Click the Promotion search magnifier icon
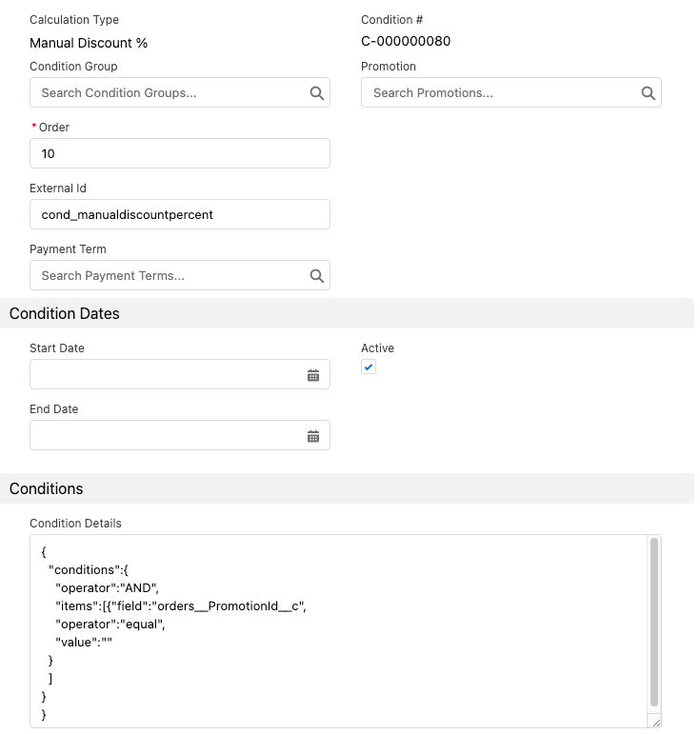This screenshot has width=700, height=734. click(x=648, y=93)
